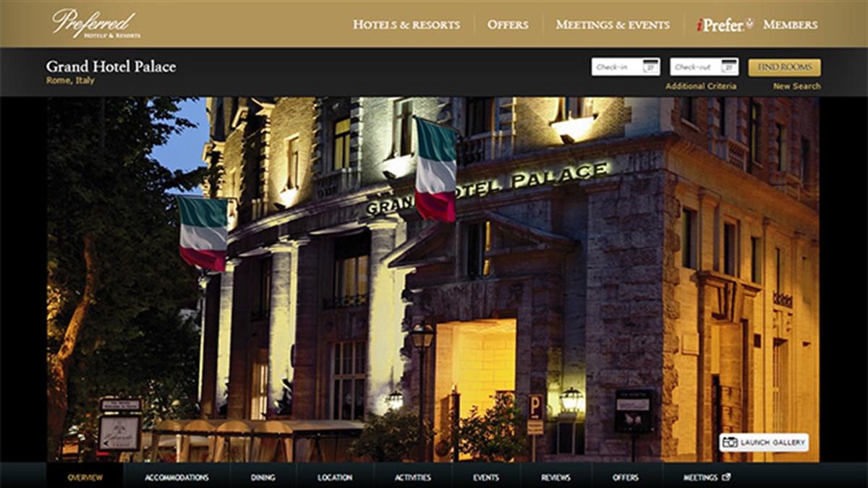This screenshot has height=488, width=868.
Task: Go to the Members section
Action: click(x=791, y=25)
